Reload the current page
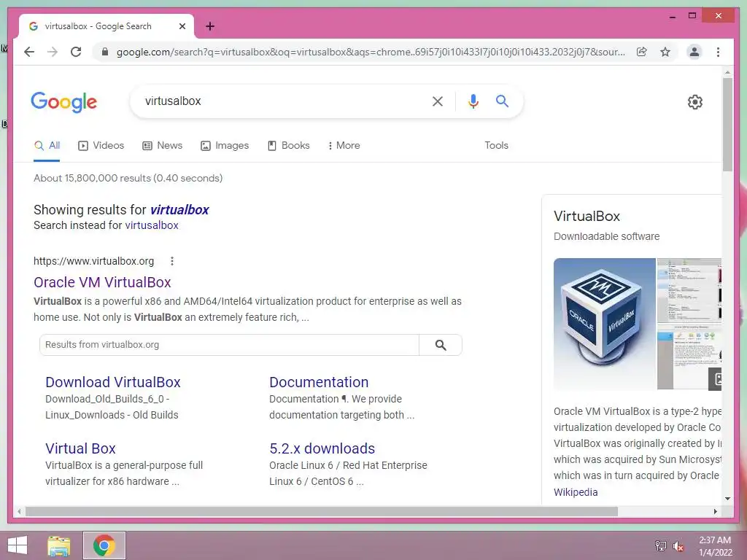Image resolution: width=747 pixels, height=560 pixels. click(x=76, y=52)
